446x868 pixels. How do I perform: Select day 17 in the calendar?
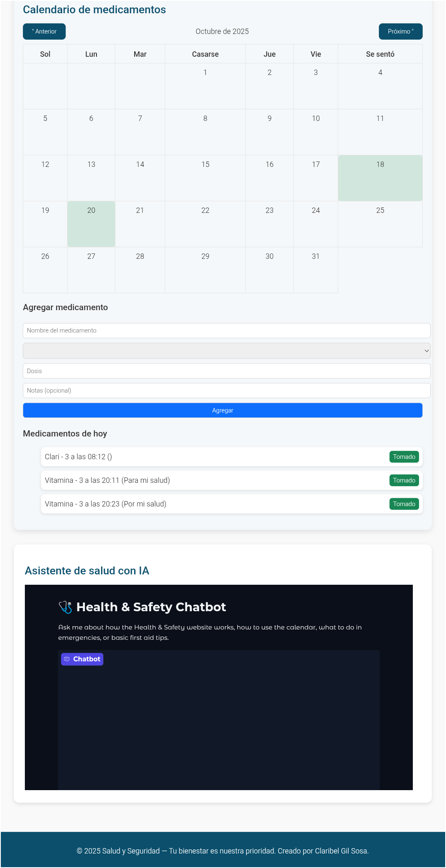316,178
